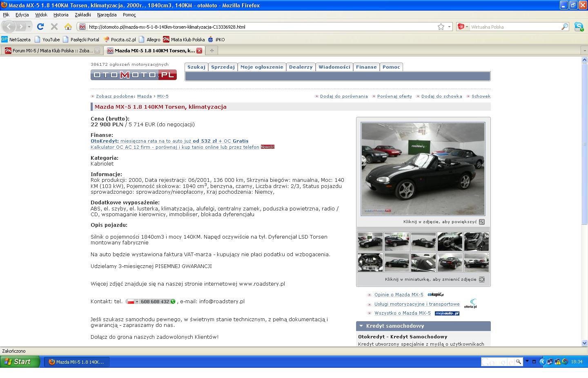Screen dimensions: 588x378
Task: Open the Historia menu
Action: (x=61, y=15)
